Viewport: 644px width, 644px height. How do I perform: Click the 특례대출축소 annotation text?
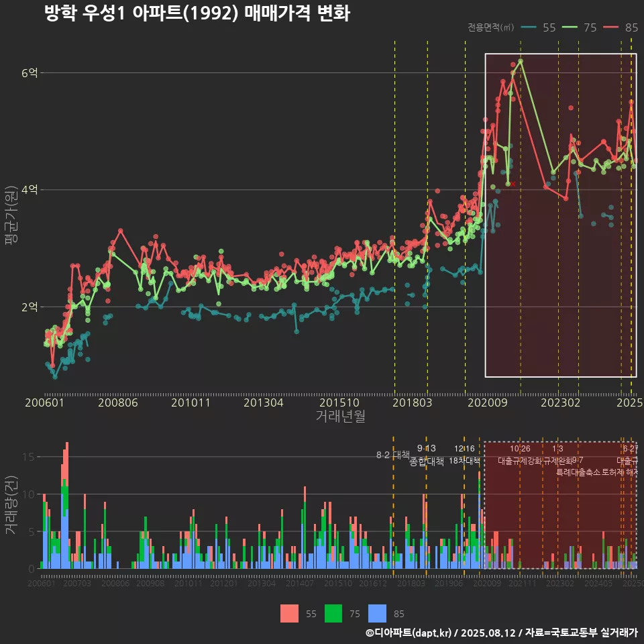click(x=578, y=472)
